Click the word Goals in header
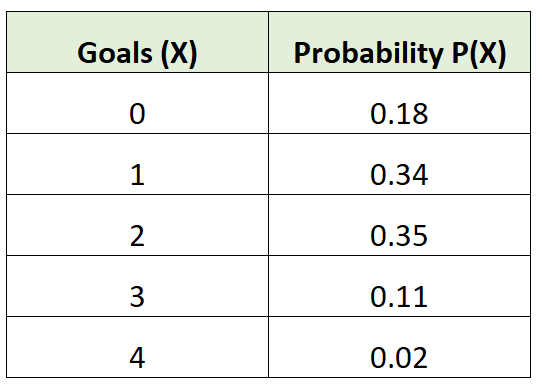The width and height of the screenshot is (542, 384). 115,53
